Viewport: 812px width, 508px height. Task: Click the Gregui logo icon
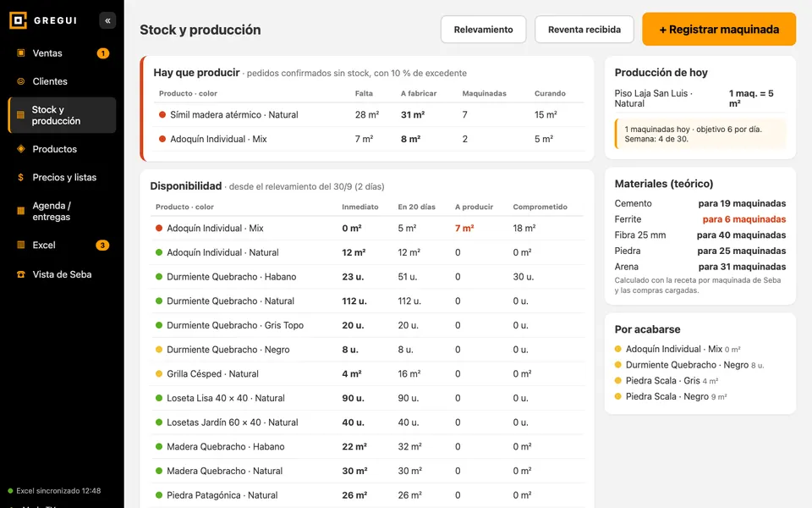18,20
